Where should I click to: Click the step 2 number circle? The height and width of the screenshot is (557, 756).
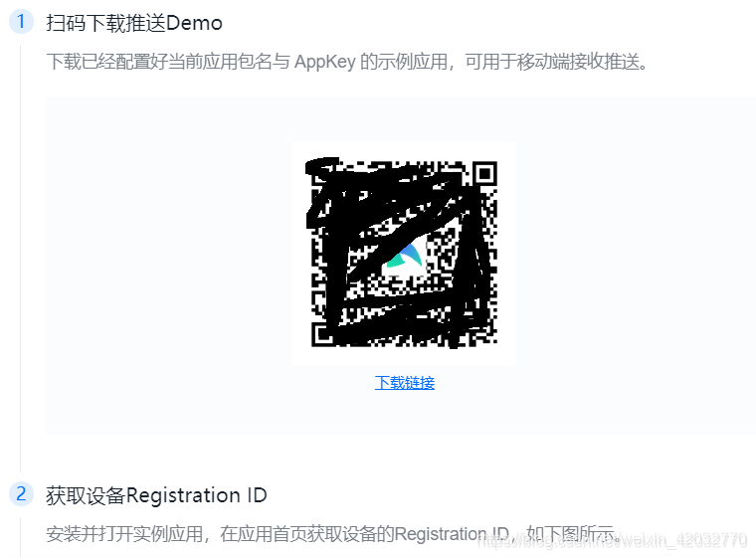click(21, 494)
